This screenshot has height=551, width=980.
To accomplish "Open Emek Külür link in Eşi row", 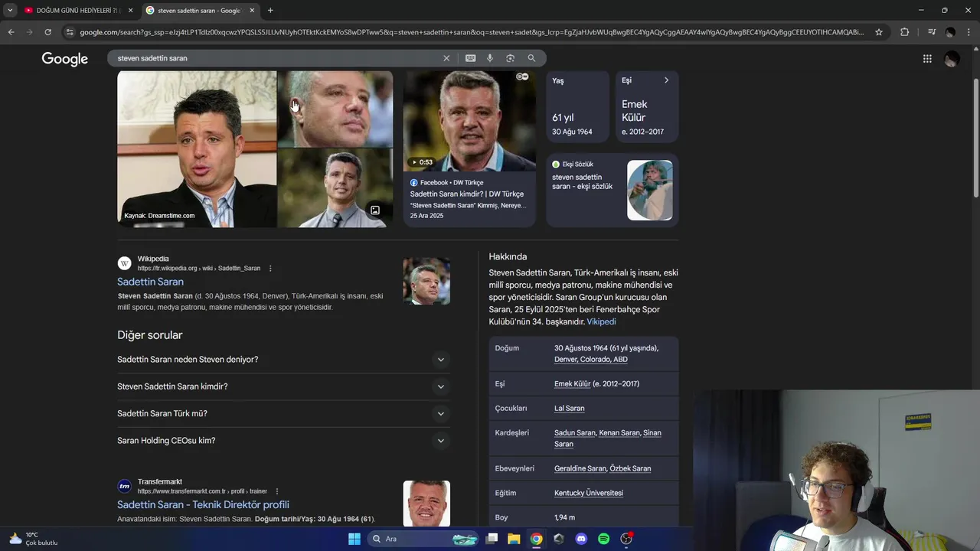I will [x=572, y=384].
